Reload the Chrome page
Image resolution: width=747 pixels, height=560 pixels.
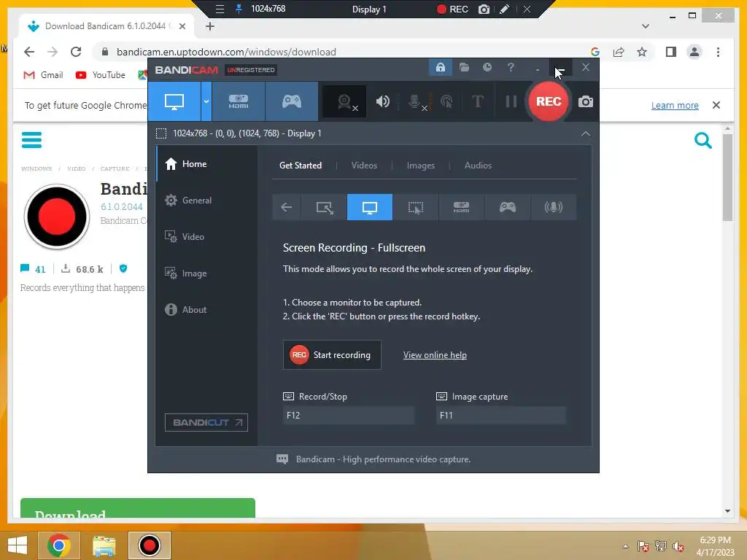coord(76,52)
